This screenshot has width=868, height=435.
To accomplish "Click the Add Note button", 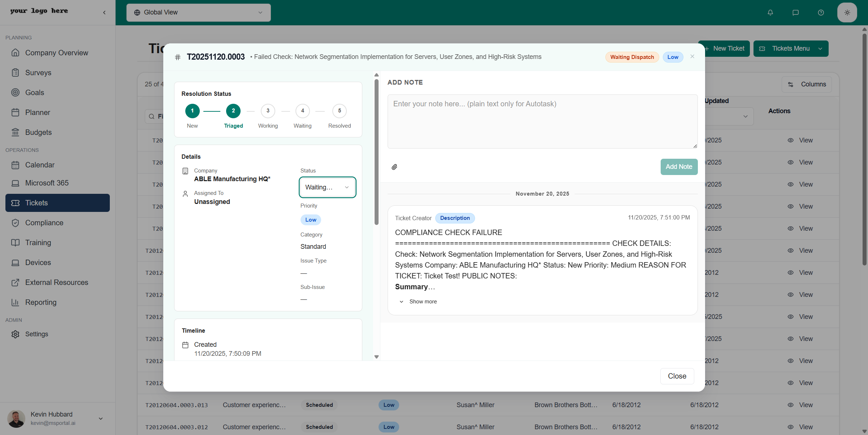I will [679, 167].
